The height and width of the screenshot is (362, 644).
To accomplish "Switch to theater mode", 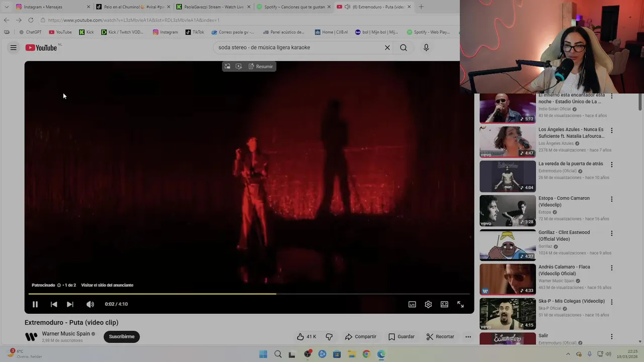I will pos(444,304).
